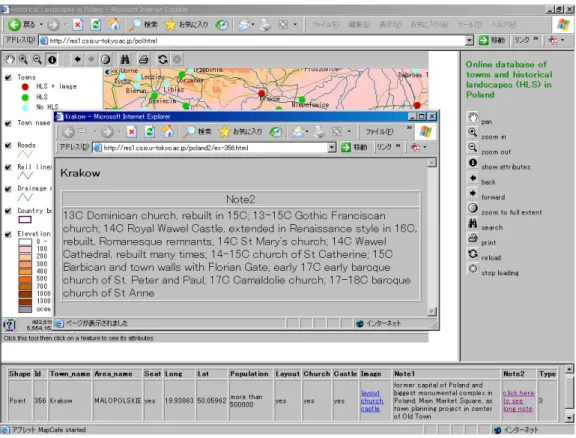Click the map back arrow tool
576x438 pixels.
78,59
